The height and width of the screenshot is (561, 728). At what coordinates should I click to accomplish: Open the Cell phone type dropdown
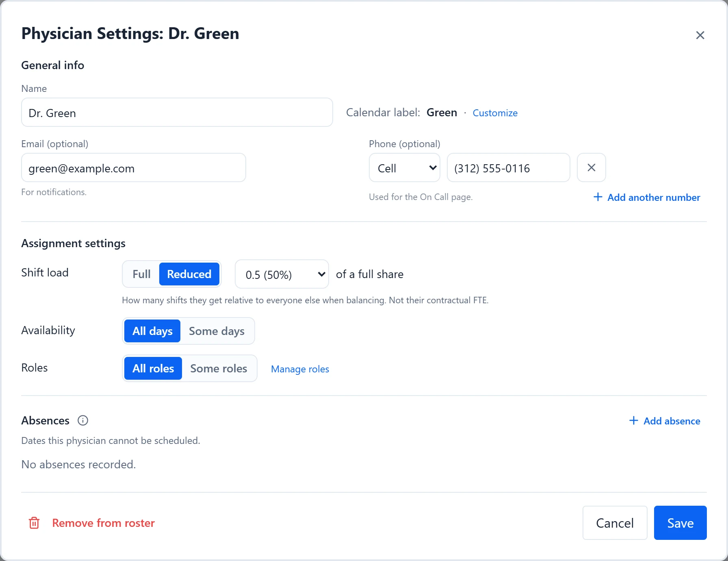pyautogui.click(x=405, y=167)
